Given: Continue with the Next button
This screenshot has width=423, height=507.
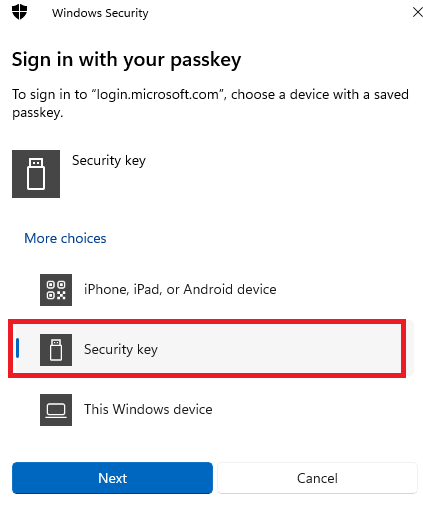Looking at the screenshot, I should (112, 478).
